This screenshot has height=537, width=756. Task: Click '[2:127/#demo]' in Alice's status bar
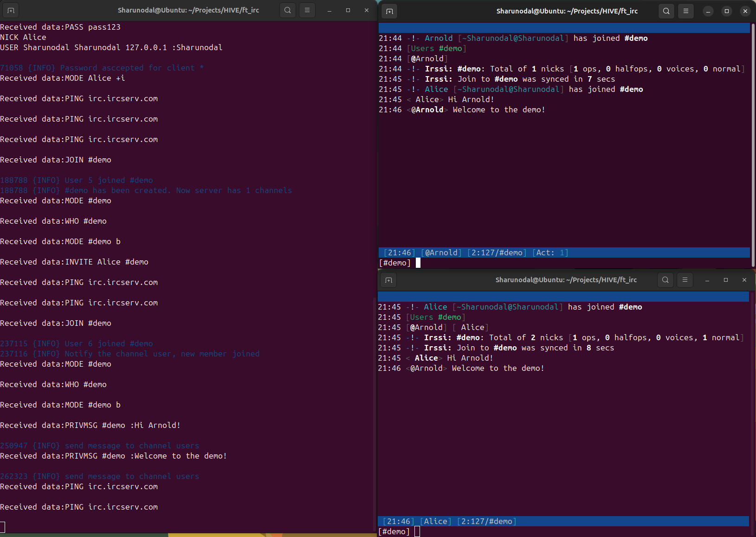pyautogui.click(x=487, y=521)
